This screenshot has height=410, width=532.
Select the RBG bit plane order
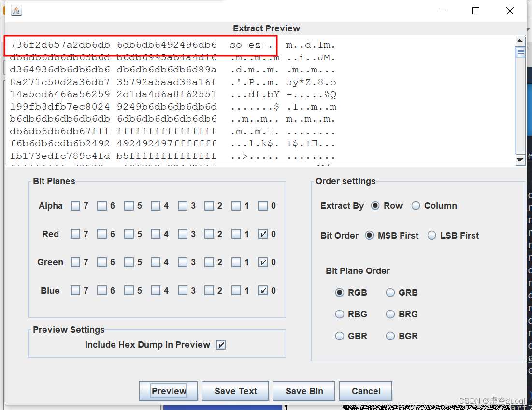click(x=340, y=314)
